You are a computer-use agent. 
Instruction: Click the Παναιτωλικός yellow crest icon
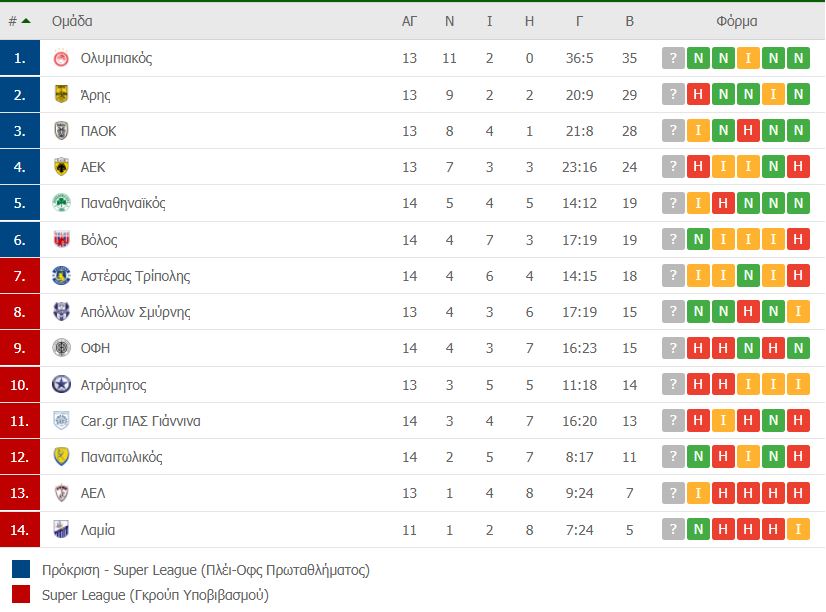point(61,457)
